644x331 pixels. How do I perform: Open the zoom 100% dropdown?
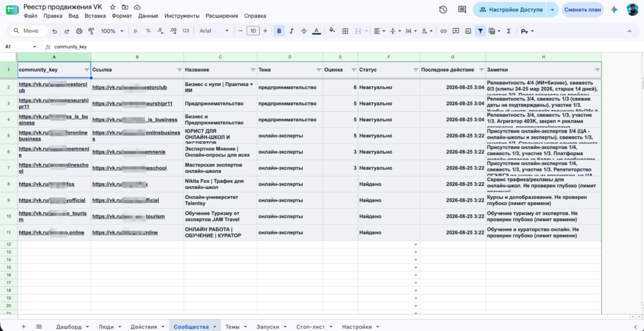click(x=111, y=31)
